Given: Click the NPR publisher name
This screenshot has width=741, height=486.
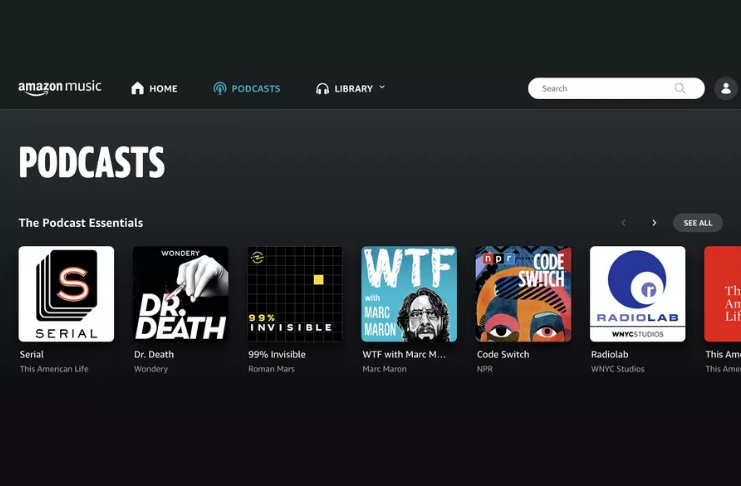Looking at the screenshot, I should tap(484, 369).
